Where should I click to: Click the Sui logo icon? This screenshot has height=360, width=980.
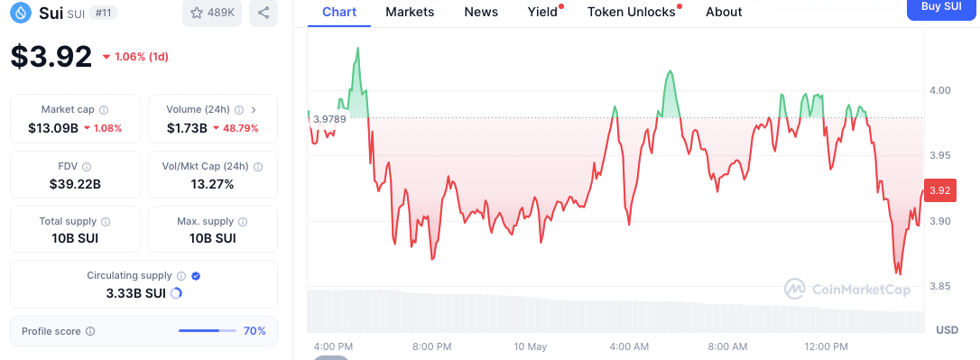pos(22,12)
